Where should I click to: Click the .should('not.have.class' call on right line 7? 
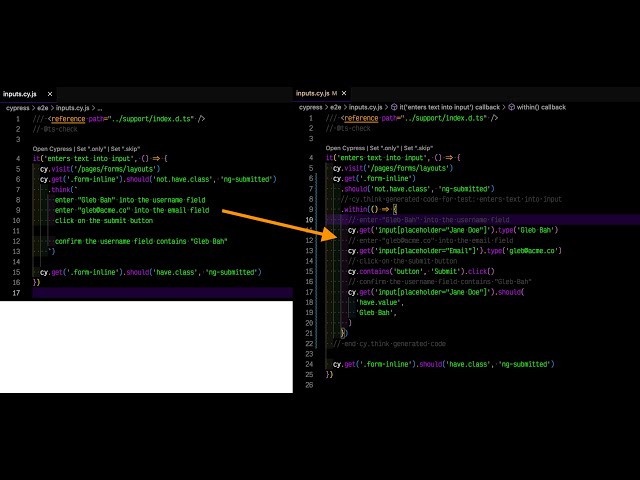click(x=386, y=189)
